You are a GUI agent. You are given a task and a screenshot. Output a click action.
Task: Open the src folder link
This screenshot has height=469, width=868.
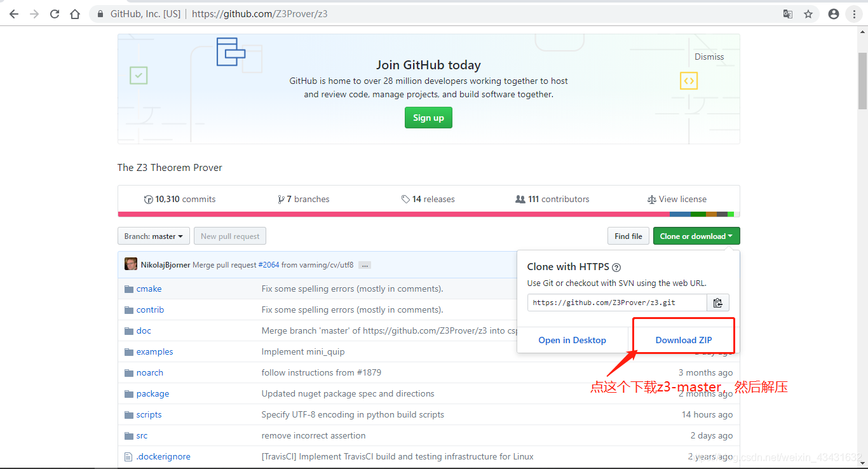[142, 435]
